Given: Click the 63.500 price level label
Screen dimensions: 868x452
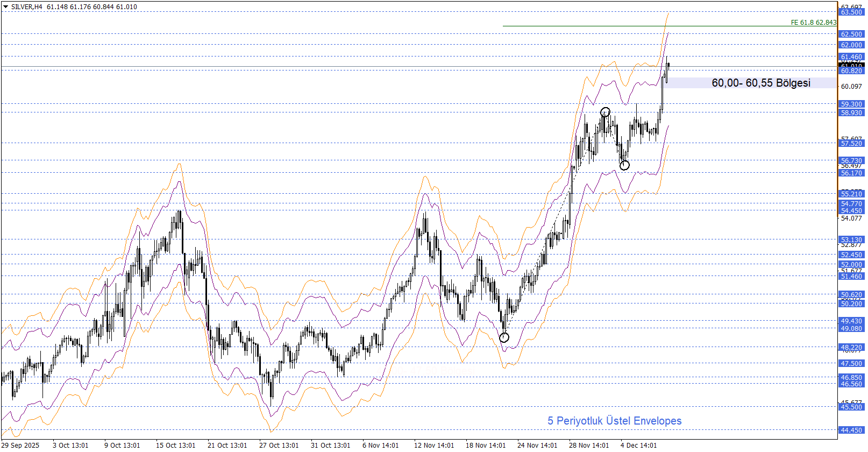Looking at the screenshot, I should pyautogui.click(x=851, y=12).
